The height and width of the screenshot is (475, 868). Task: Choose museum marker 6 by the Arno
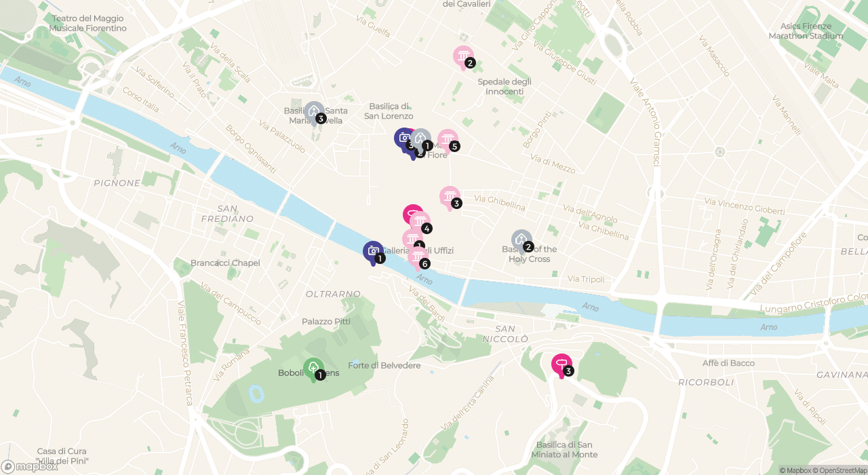pyautogui.click(x=418, y=258)
